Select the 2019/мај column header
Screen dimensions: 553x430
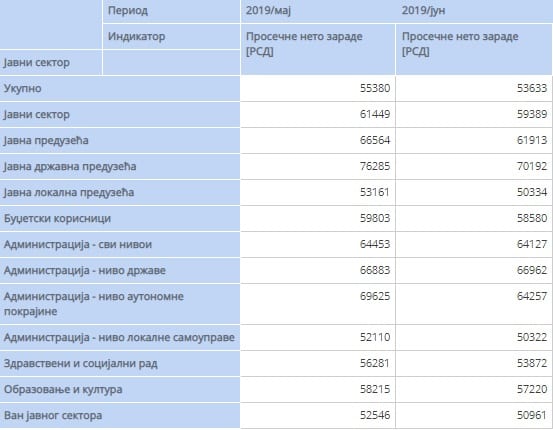(x=318, y=11)
